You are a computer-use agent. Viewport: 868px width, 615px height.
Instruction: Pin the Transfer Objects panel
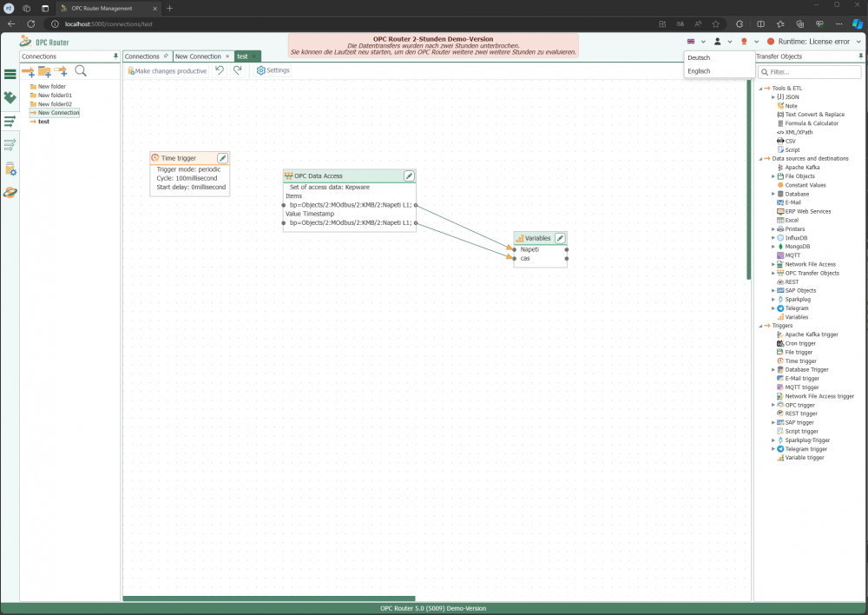click(861, 56)
